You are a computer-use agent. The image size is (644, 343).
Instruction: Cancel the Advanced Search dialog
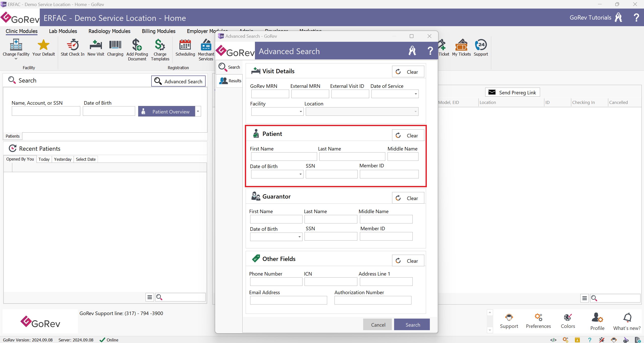[378, 325]
